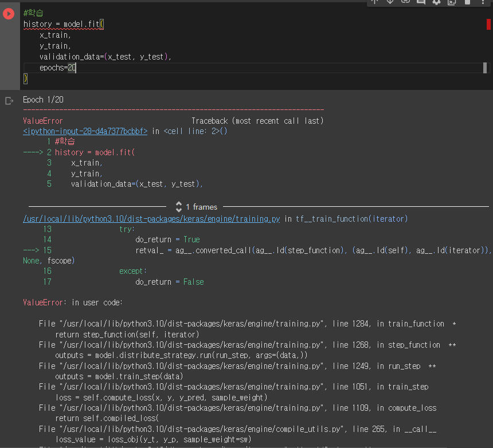This screenshot has width=493, height=448.
Task: Select 'ValueError: in user code:' text
Action: click(73, 302)
